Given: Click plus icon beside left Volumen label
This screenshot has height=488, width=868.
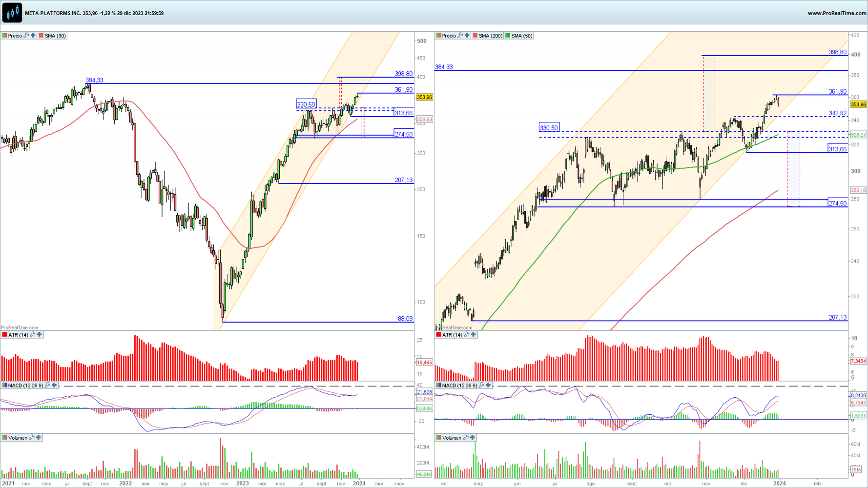Looking at the screenshot, I should click(x=39, y=438).
